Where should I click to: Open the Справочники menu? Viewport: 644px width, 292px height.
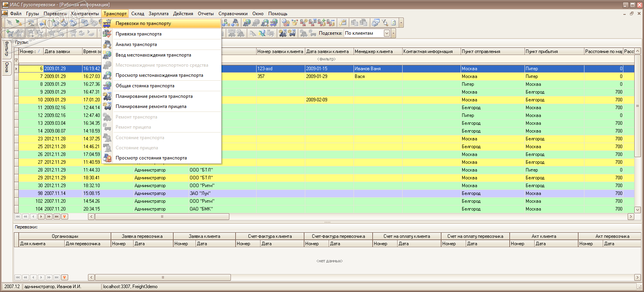pyautogui.click(x=233, y=14)
